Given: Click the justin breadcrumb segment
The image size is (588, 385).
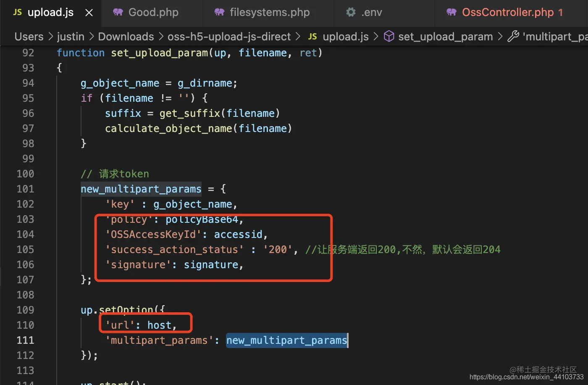Looking at the screenshot, I should coord(71,37).
